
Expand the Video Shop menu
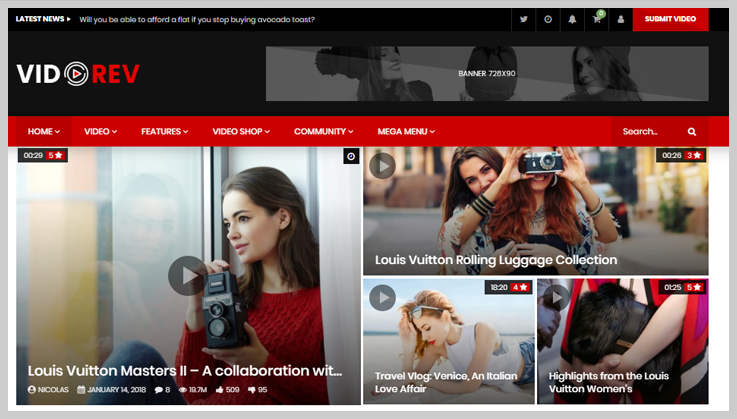click(241, 132)
